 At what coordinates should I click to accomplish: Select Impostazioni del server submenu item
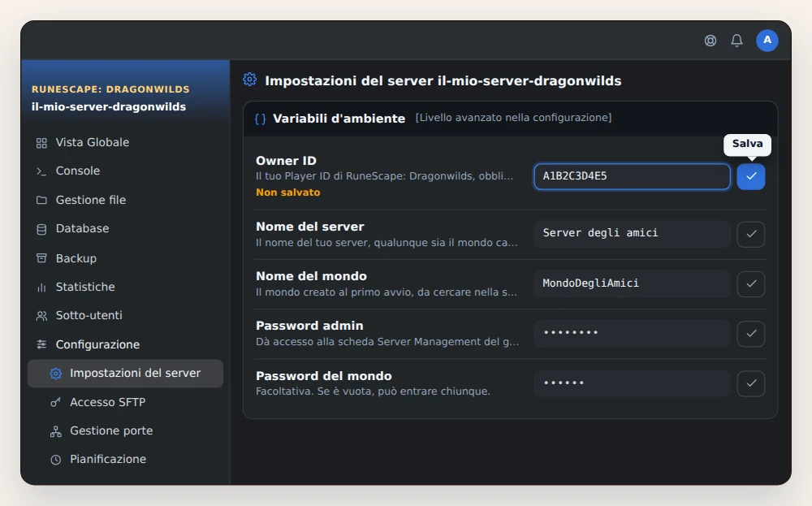click(x=125, y=374)
